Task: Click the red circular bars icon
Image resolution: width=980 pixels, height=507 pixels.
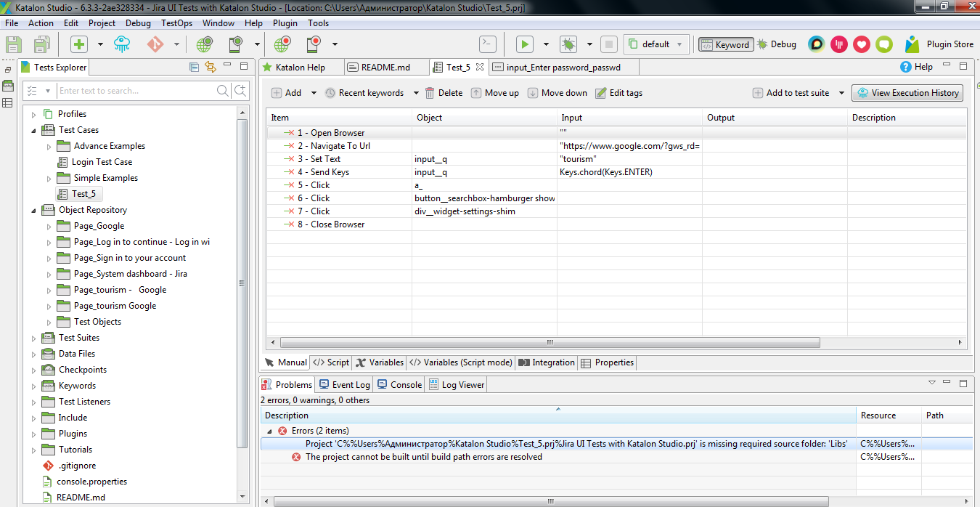Action: click(839, 44)
